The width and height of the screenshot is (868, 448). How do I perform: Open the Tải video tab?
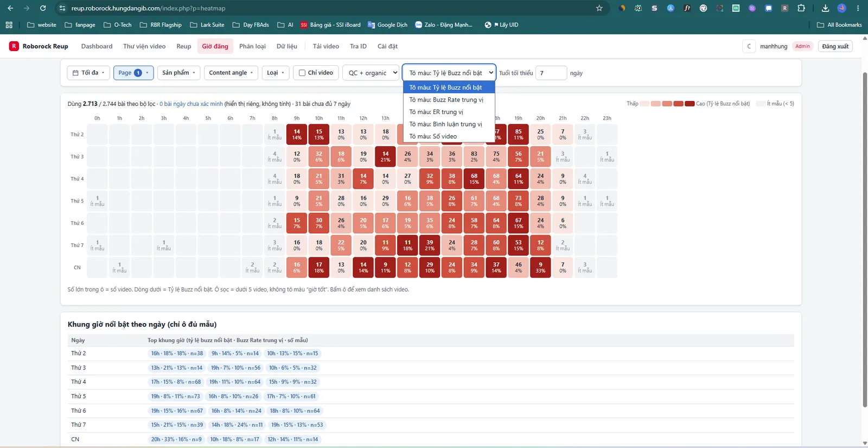(x=326, y=46)
